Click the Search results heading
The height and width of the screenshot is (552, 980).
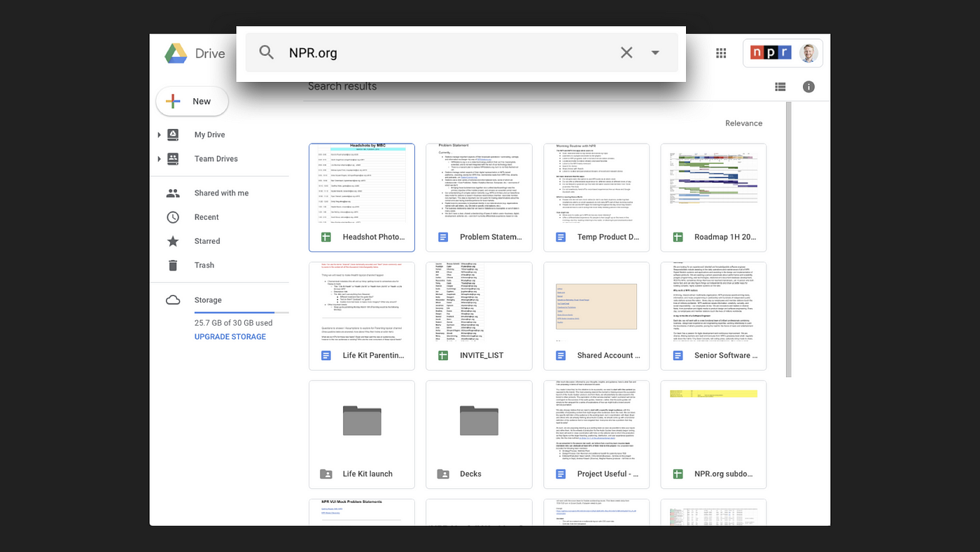point(342,86)
